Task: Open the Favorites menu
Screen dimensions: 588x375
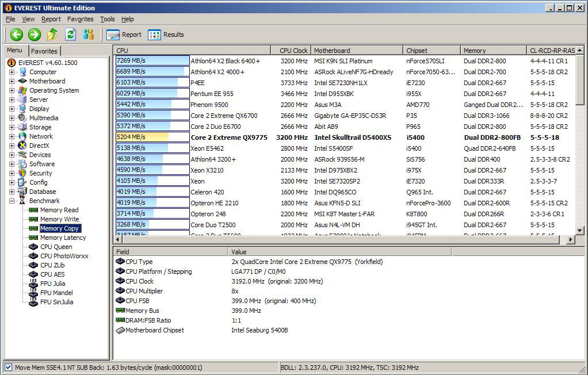Action: click(x=80, y=19)
